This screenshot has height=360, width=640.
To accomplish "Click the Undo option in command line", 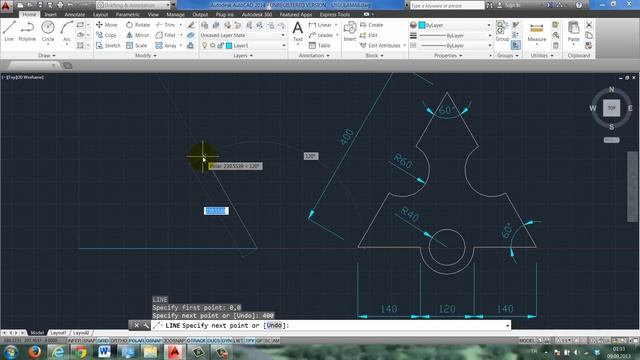I will click(274, 325).
